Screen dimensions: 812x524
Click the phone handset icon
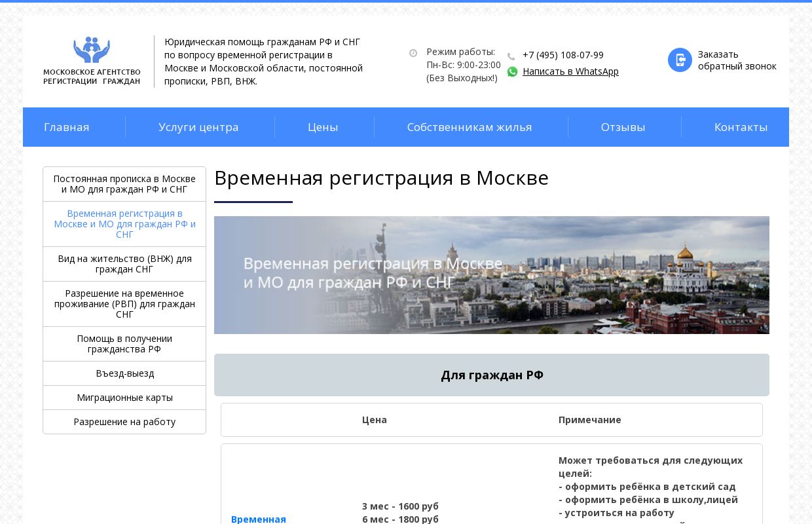[511, 56]
